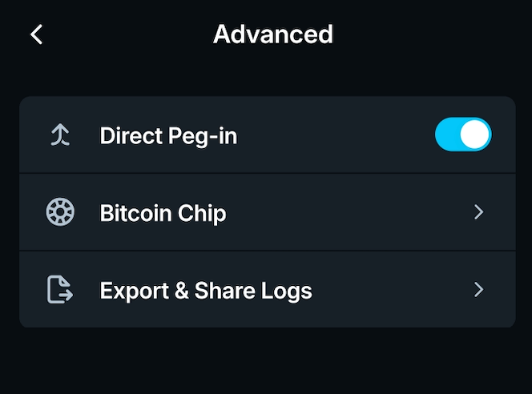
Task: Select the Bitcoin Chip menu row
Action: coord(267,212)
